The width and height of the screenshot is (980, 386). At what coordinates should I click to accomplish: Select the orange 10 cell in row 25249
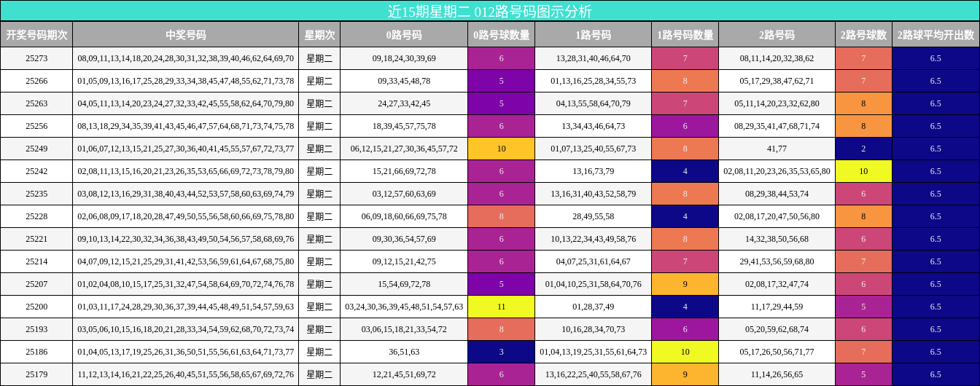pos(501,149)
